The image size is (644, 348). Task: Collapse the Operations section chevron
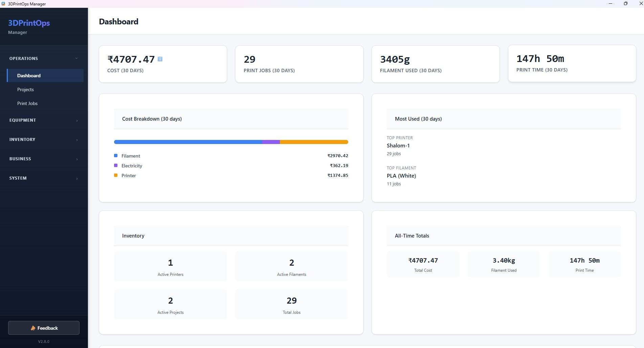(x=77, y=58)
